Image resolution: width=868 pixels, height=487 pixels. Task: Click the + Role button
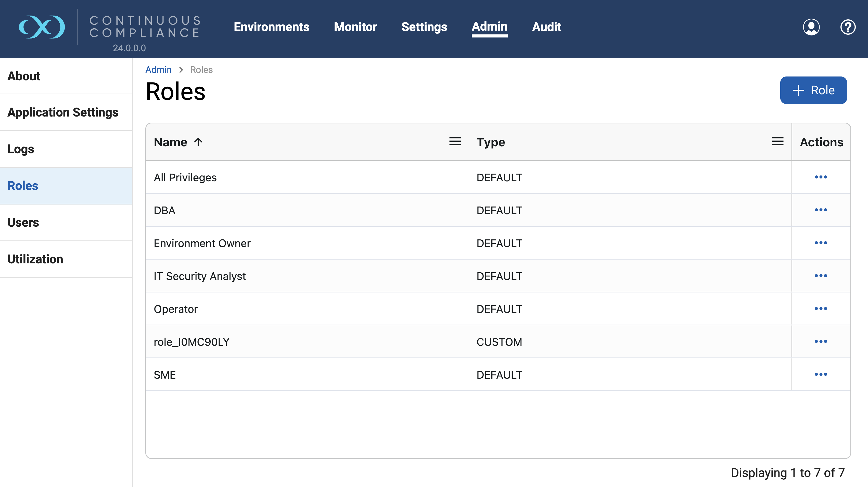(813, 90)
